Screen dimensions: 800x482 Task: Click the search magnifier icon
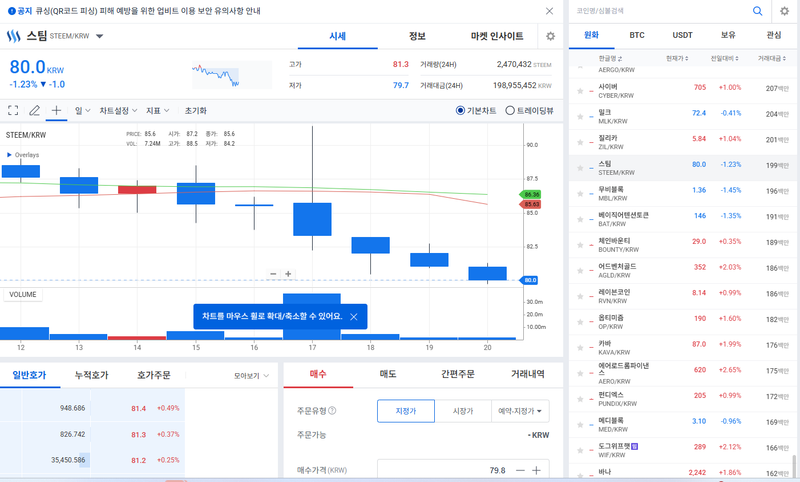click(x=758, y=11)
